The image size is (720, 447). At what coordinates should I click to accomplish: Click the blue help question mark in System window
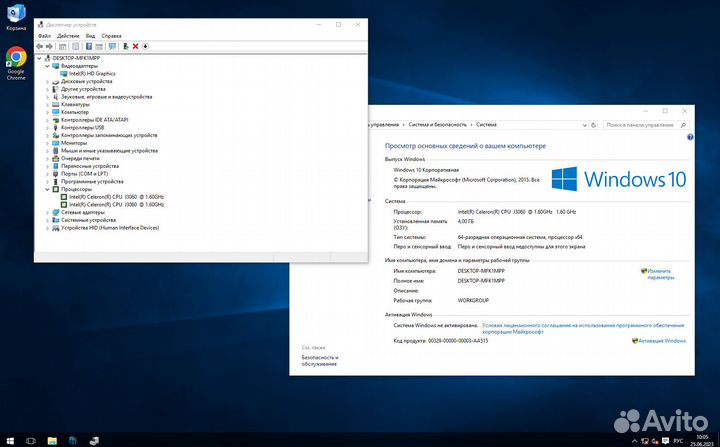(690, 137)
